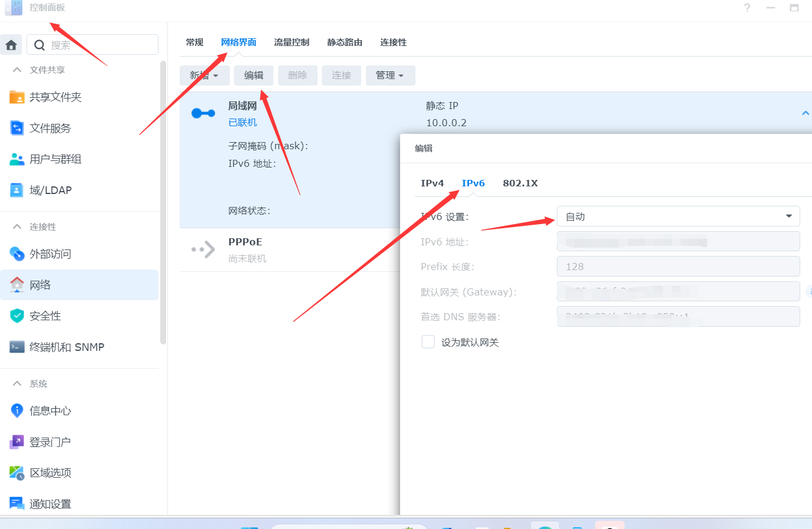Open 外部访问 external access icon
Viewport: 812px width, 529px height.
coord(17,254)
